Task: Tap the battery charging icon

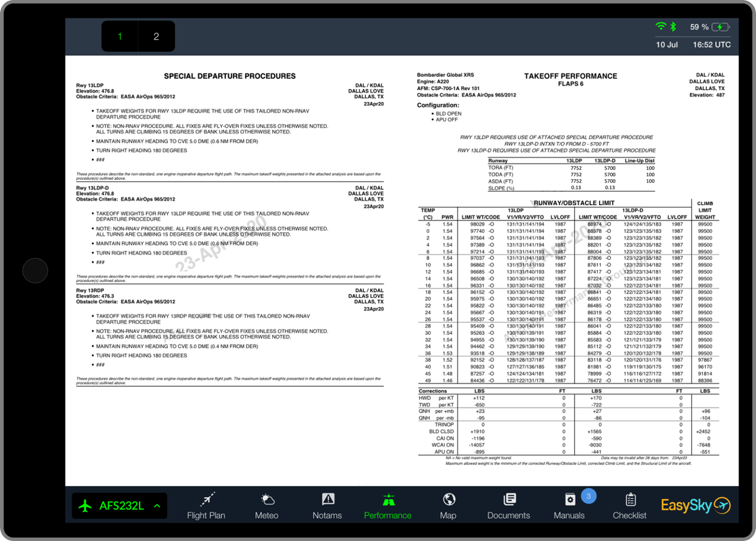Action: [721, 27]
